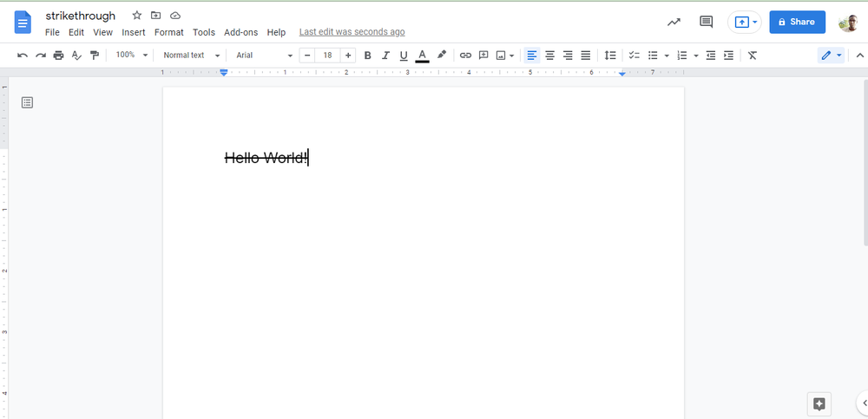
Task: Toggle Bold formatting
Action: (367, 56)
